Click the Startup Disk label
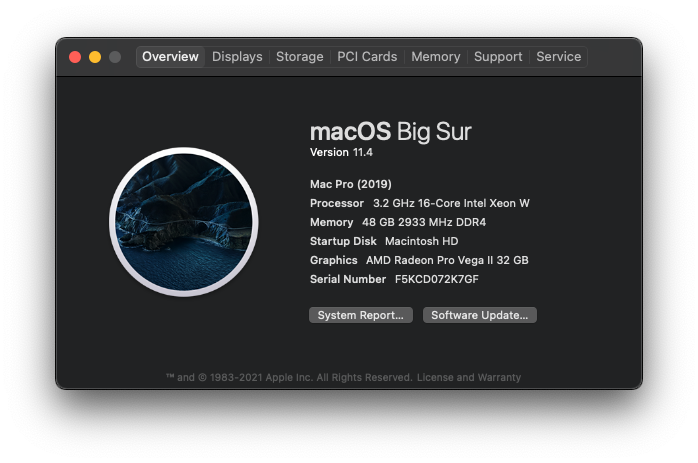This screenshot has height=463, width=698. [x=343, y=241]
